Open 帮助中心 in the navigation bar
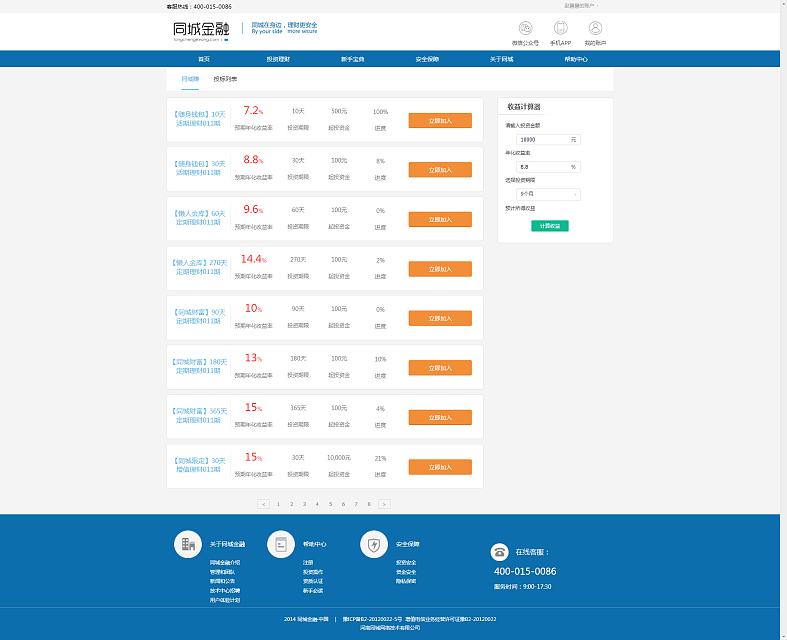 click(576, 59)
